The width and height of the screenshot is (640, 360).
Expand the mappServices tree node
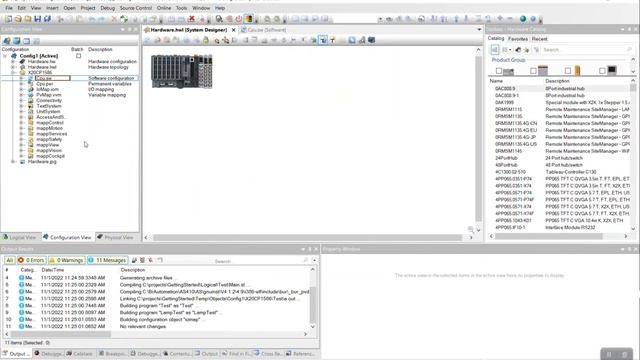tap(22, 134)
